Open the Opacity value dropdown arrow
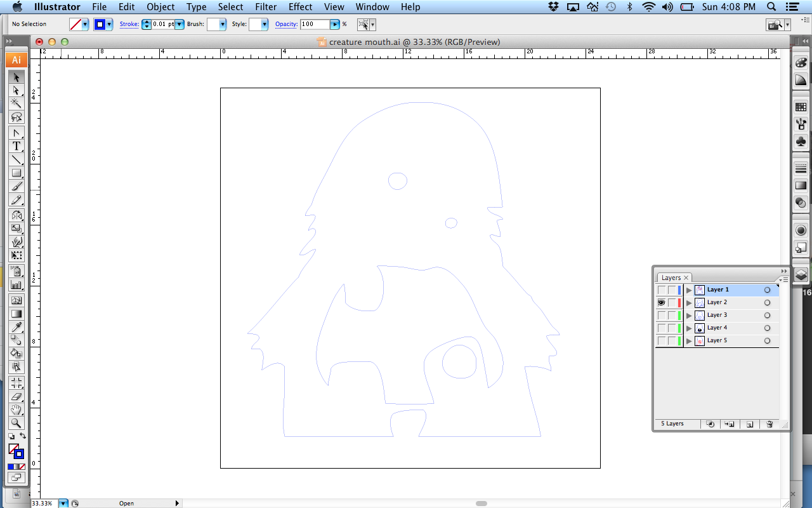 (x=335, y=24)
